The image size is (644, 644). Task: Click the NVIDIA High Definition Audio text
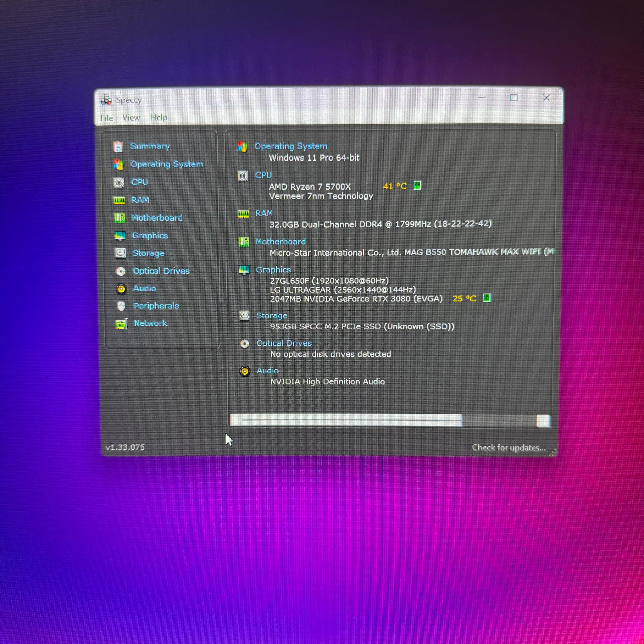coord(328,381)
